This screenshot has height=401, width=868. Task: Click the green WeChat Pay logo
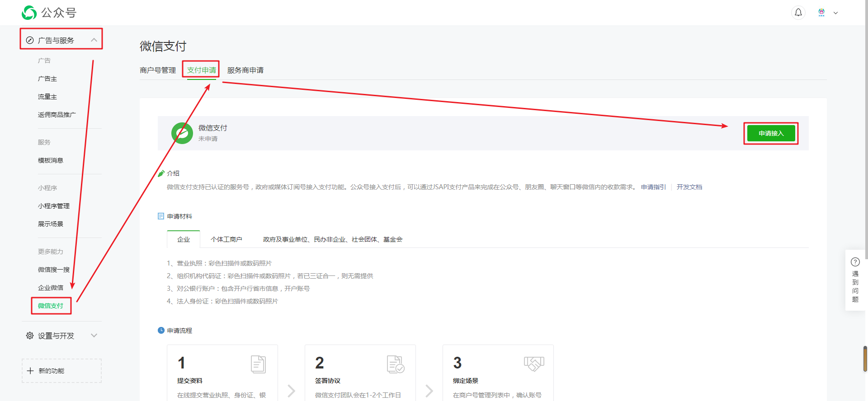tap(182, 133)
